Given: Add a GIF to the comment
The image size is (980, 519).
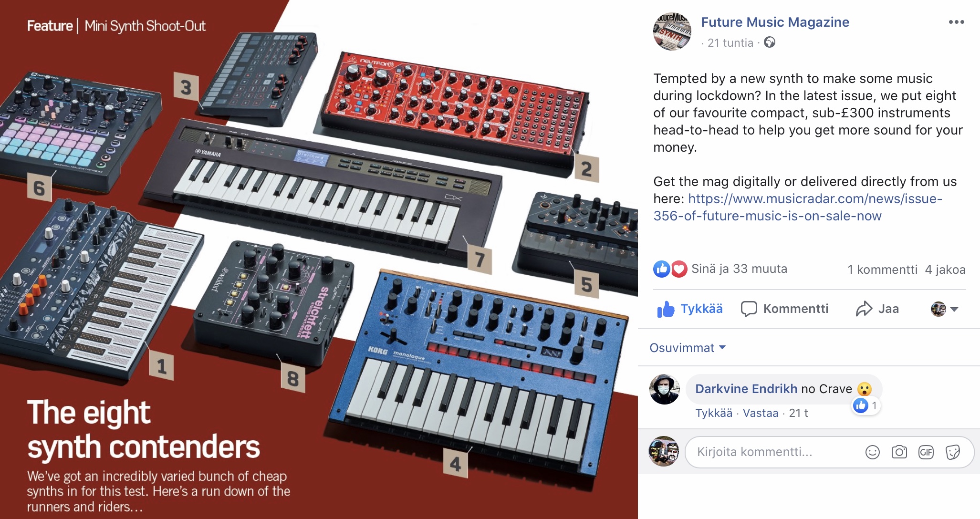Looking at the screenshot, I should point(926,452).
